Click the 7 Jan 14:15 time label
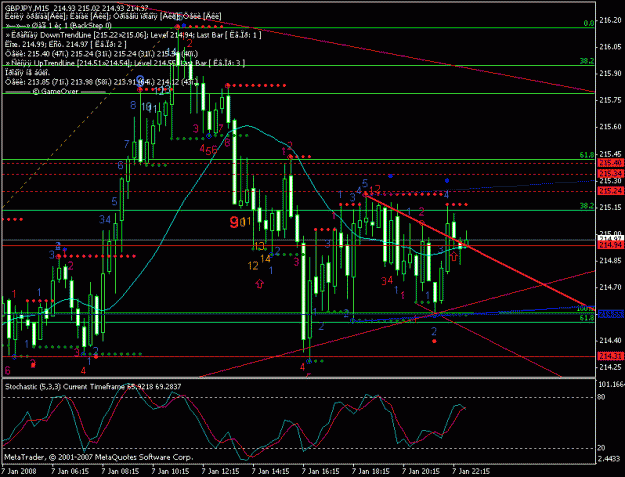 pos(271,471)
